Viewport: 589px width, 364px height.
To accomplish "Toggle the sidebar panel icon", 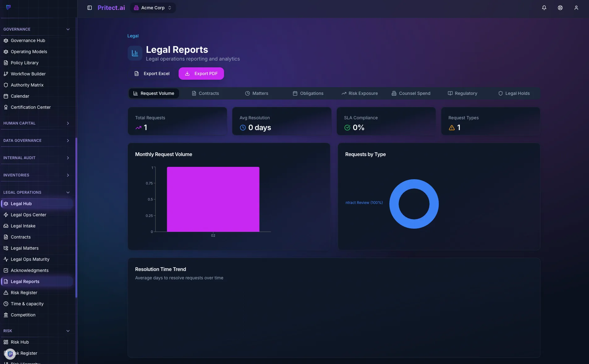I will 90,8.
